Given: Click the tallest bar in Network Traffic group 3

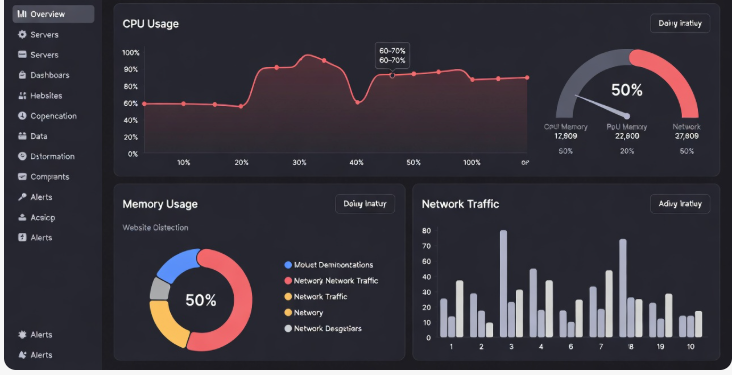Looking at the screenshot, I should tap(503, 283).
